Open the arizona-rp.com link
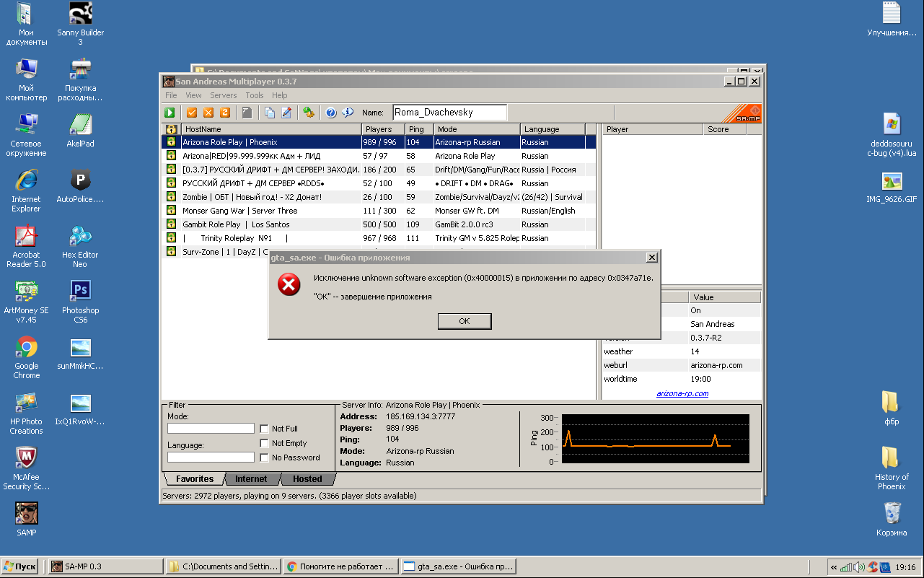924x578 pixels. (x=682, y=393)
